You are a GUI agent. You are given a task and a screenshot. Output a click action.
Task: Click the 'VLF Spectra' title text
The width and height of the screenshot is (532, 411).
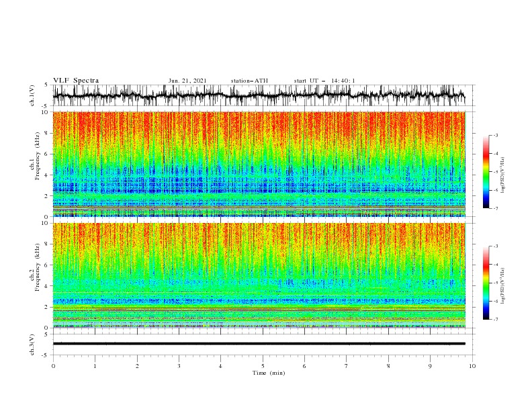point(76,81)
